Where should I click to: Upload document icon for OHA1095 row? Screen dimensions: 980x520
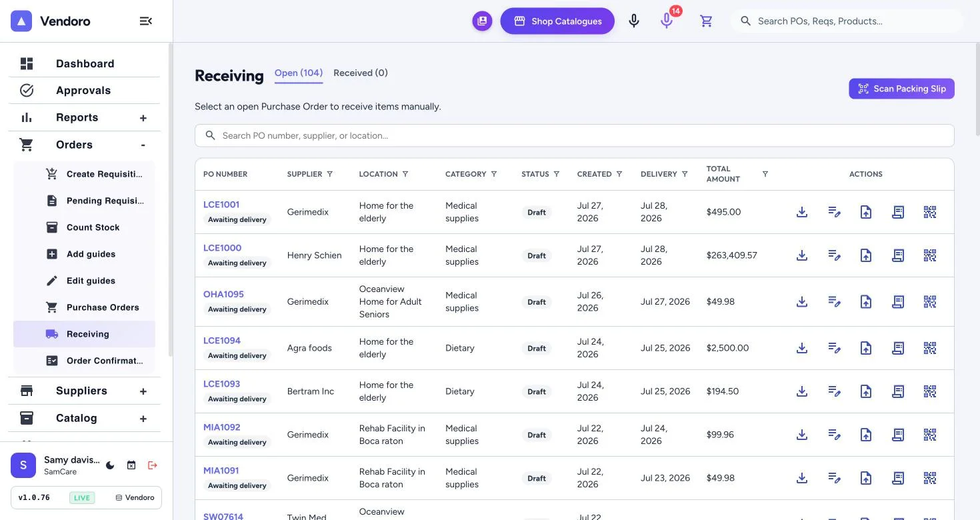point(866,302)
